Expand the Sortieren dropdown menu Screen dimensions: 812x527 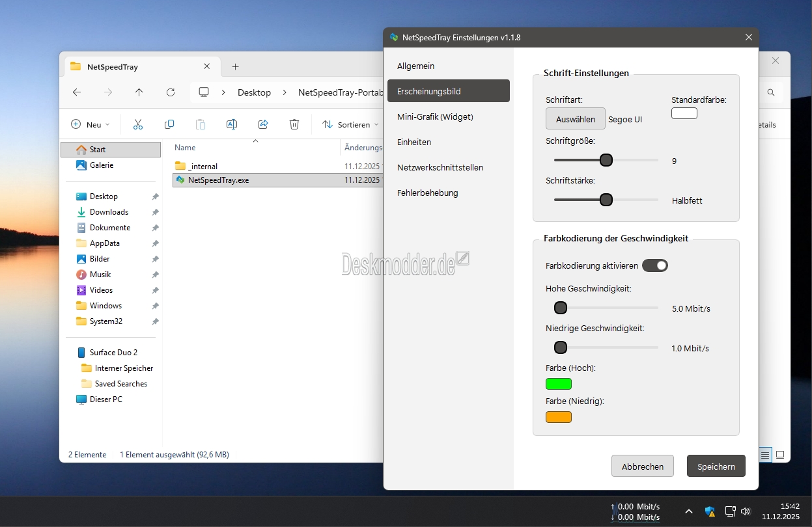pyautogui.click(x=350, y=124)
